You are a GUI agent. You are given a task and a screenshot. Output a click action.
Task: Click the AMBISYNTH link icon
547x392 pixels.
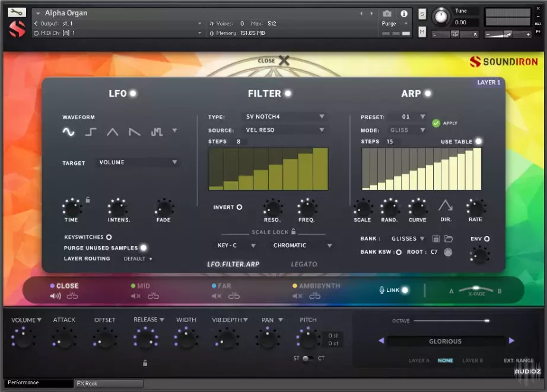click(314, 296)
